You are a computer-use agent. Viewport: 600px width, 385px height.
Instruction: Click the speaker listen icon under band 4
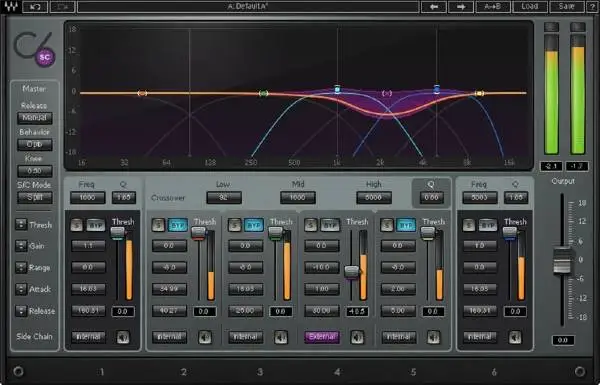click(x=357, y=337)
